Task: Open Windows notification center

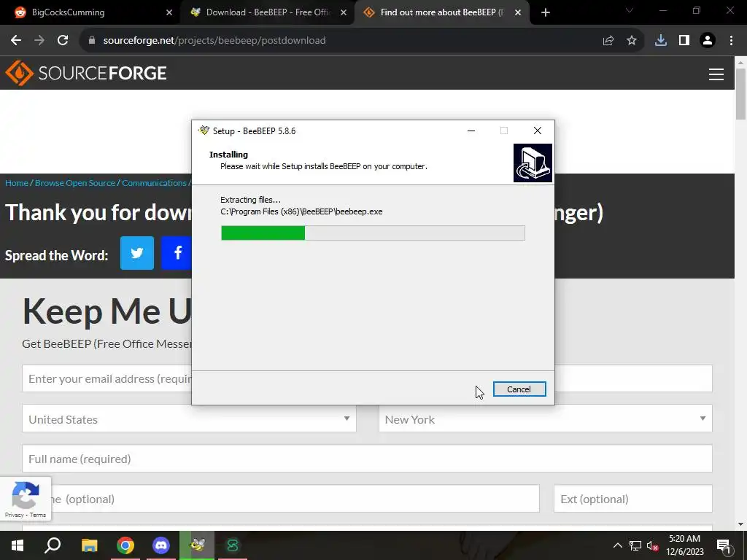Action: point(724,545)
